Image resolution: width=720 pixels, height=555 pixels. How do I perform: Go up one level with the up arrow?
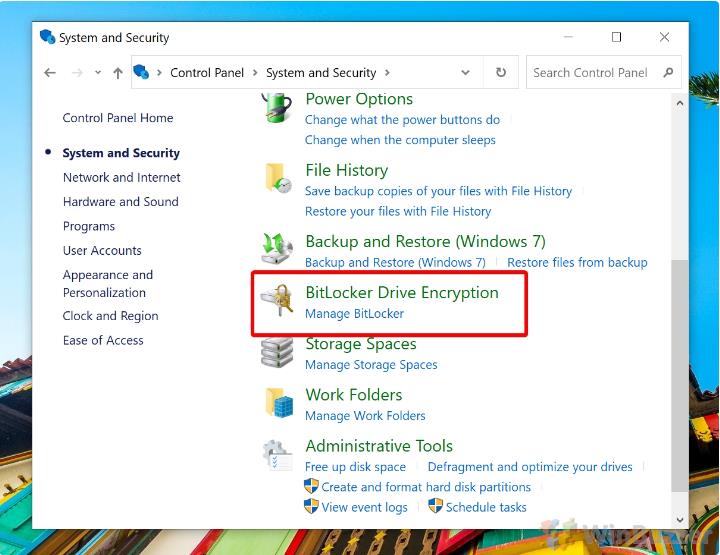tap(118, 73)
